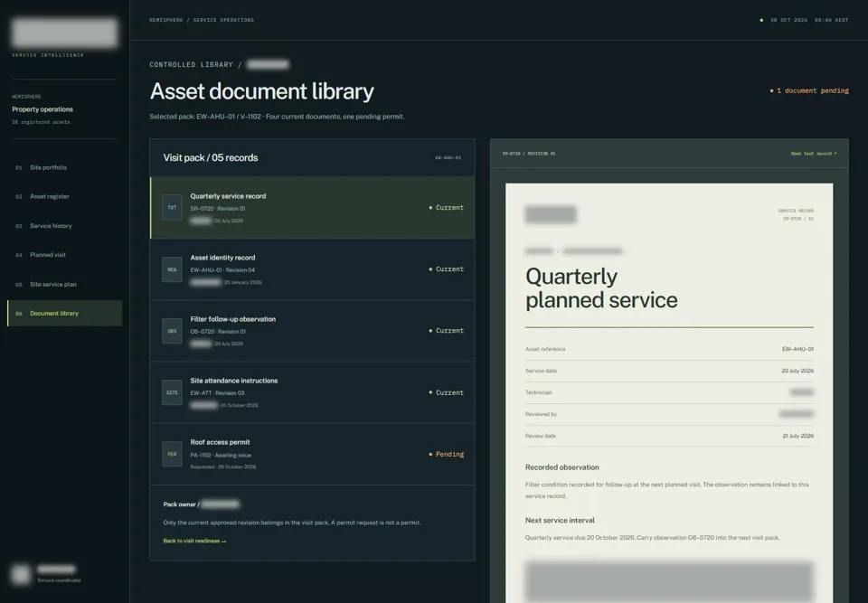Open Site service plan
The width and height of the screenshot is (868, 603).
pos(64,284)
